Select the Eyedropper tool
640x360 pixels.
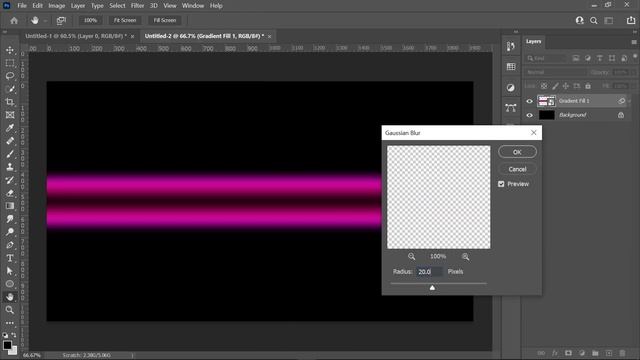click(10, 128)
